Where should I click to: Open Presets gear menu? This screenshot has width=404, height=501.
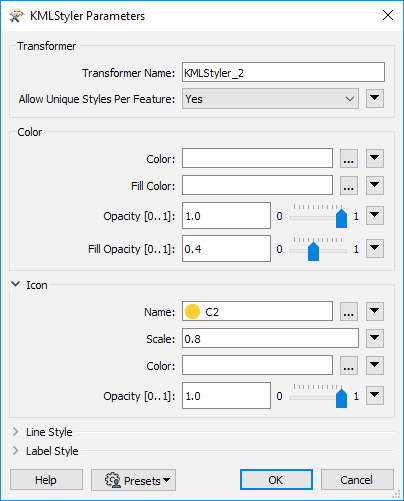tap(133, 480)
